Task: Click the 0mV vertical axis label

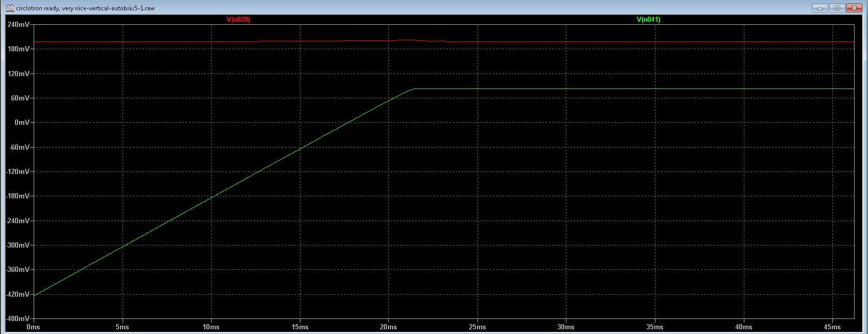Action: (22, 122)
